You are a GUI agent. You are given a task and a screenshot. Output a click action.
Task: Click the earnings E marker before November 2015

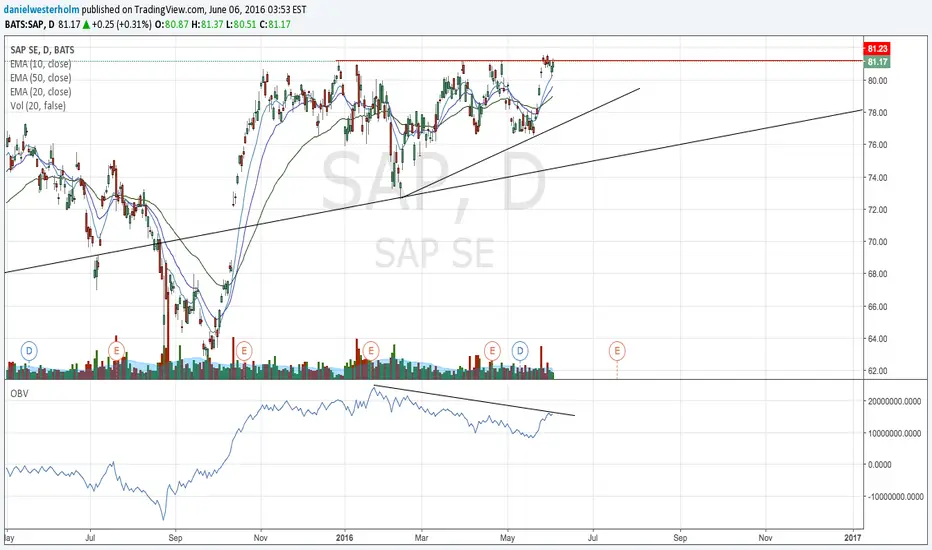244,351
